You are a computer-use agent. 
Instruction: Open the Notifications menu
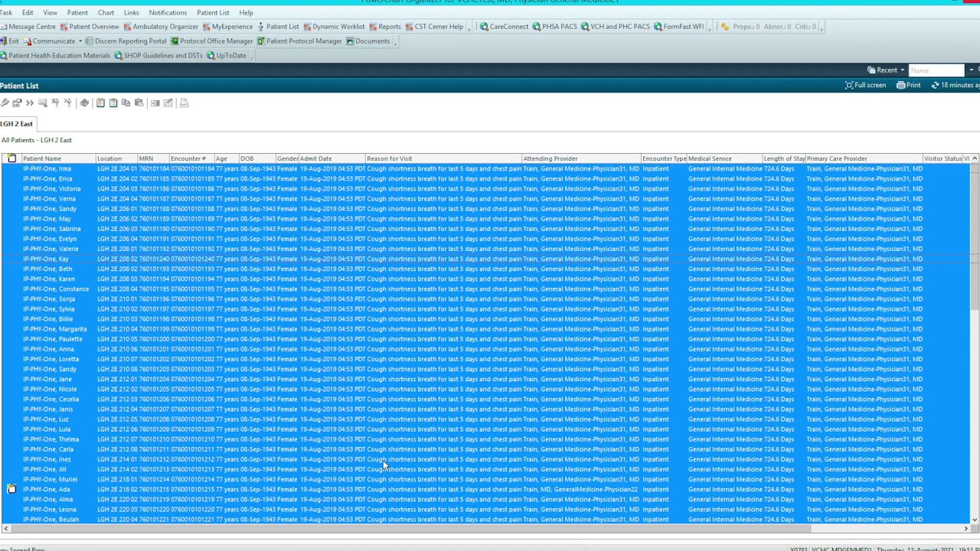[168, 13]
